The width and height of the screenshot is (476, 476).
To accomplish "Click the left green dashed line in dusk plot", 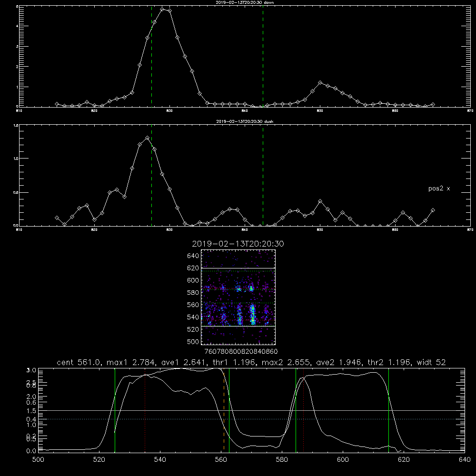I will [x=151, y=175].
